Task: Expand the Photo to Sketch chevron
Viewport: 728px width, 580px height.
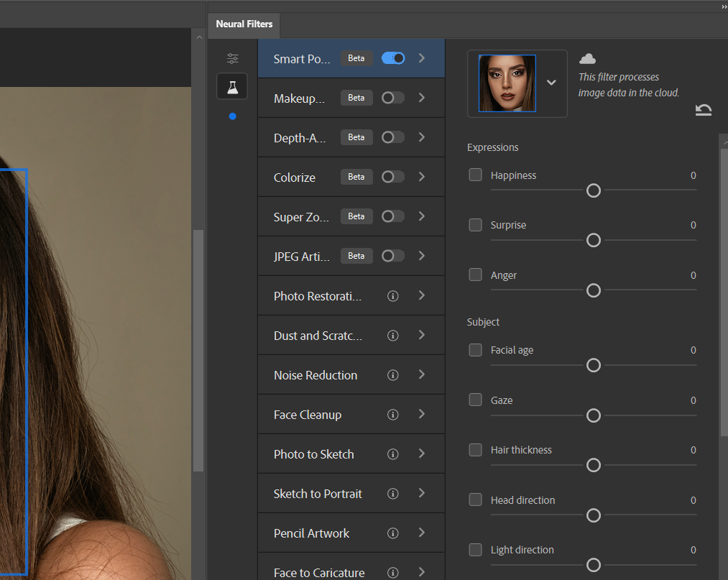Action: pyautogui.click(x=422, y=454)
